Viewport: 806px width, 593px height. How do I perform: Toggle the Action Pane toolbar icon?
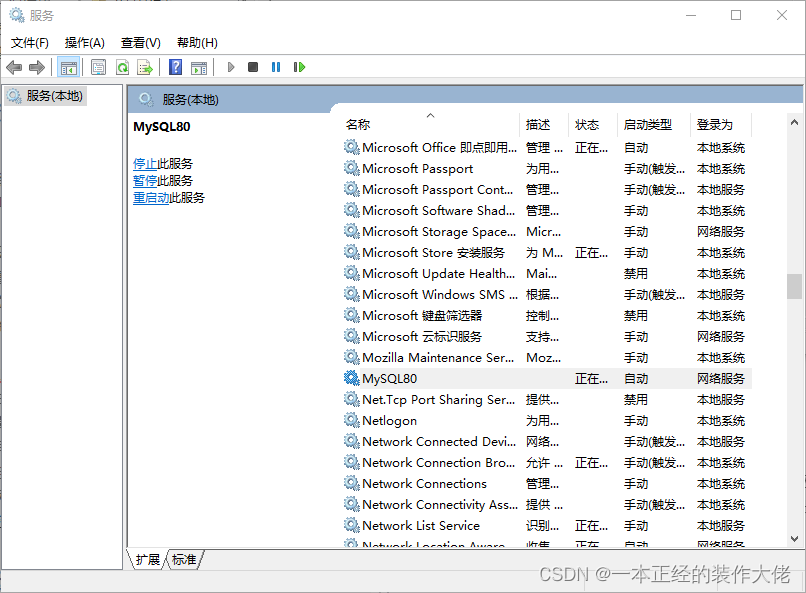199,67
